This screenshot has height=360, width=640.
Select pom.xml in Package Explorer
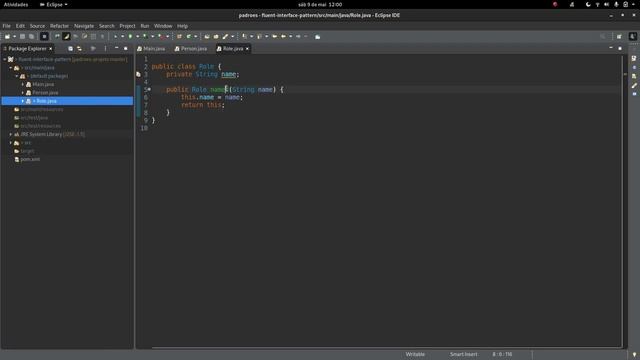30,159
